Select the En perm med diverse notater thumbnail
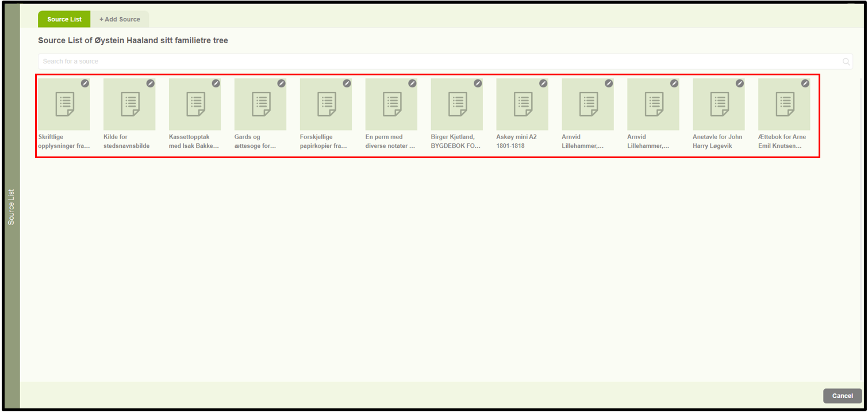This screenshot has width=868, height=413. point(391,105)
